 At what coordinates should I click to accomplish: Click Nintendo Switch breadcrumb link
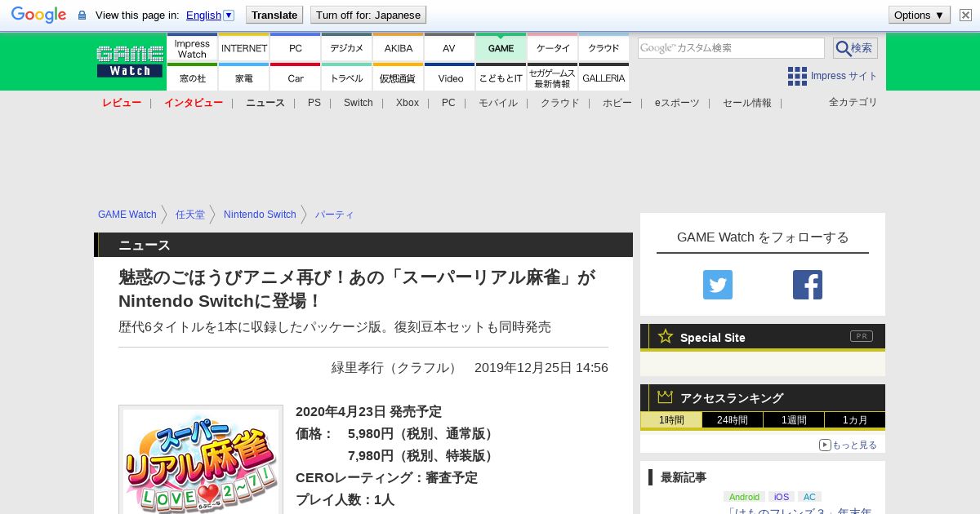click(x=260, y=215)
